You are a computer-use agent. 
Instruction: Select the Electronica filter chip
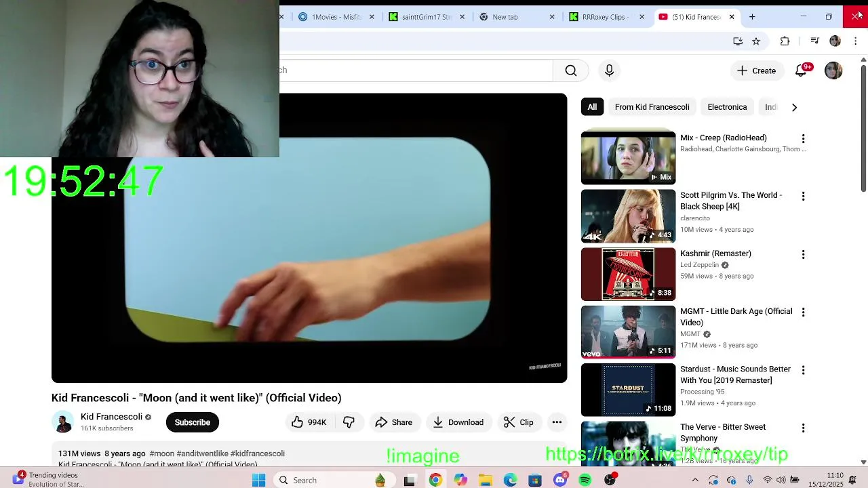pos(727,107)
